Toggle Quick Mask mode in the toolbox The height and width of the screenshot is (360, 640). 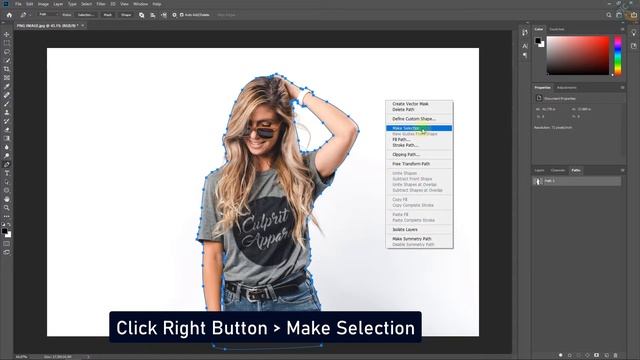pos(7,244)
